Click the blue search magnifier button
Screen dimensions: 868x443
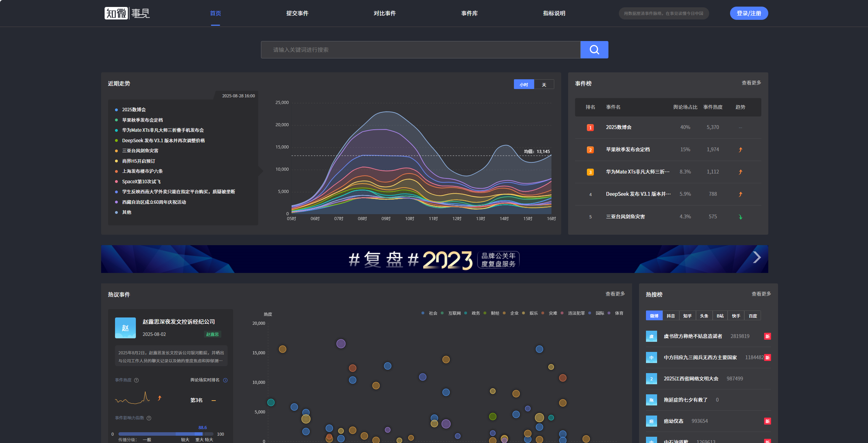click(x=594, y=50)
